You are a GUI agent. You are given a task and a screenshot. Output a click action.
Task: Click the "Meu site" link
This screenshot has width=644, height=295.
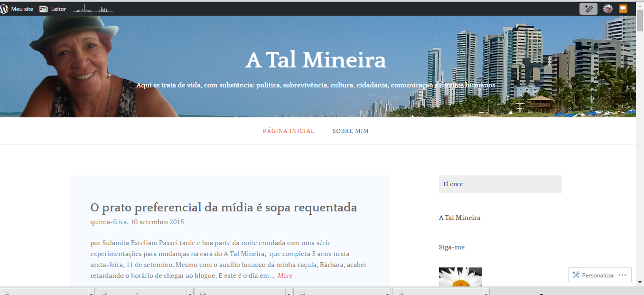(22, 9)
